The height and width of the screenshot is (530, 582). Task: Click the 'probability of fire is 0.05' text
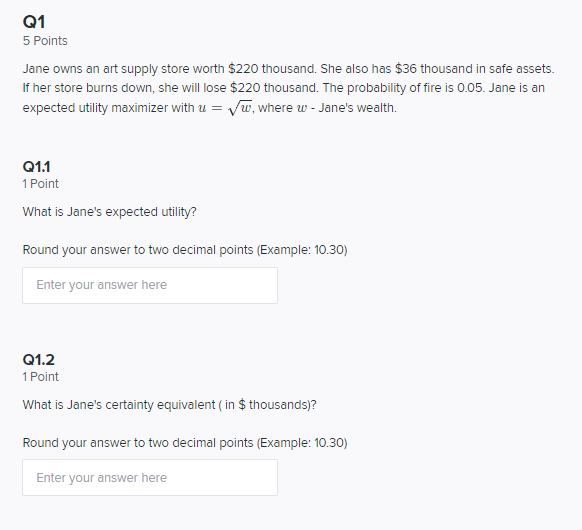click(x=415, y=88)
